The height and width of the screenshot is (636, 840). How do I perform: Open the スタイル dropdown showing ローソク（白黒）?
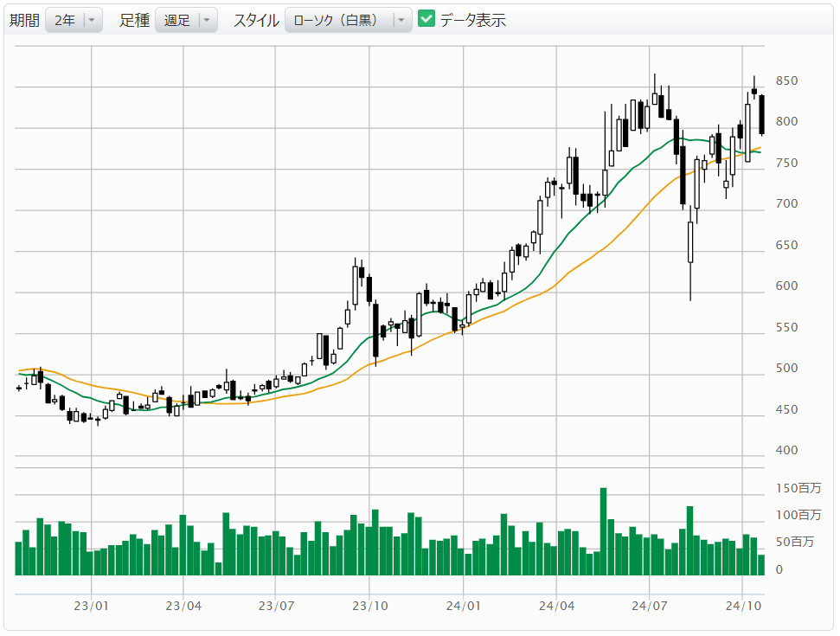coord(347,21)
